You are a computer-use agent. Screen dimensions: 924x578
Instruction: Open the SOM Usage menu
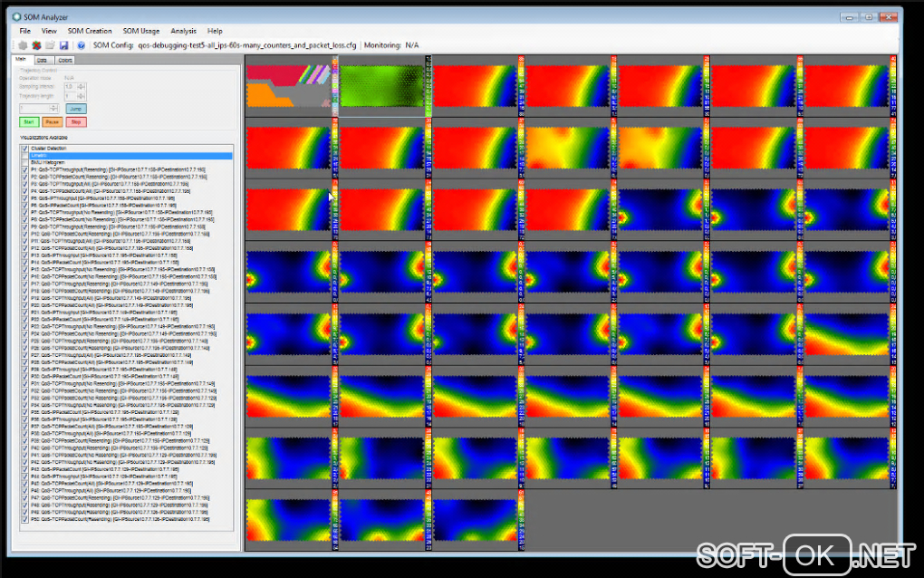140,31
